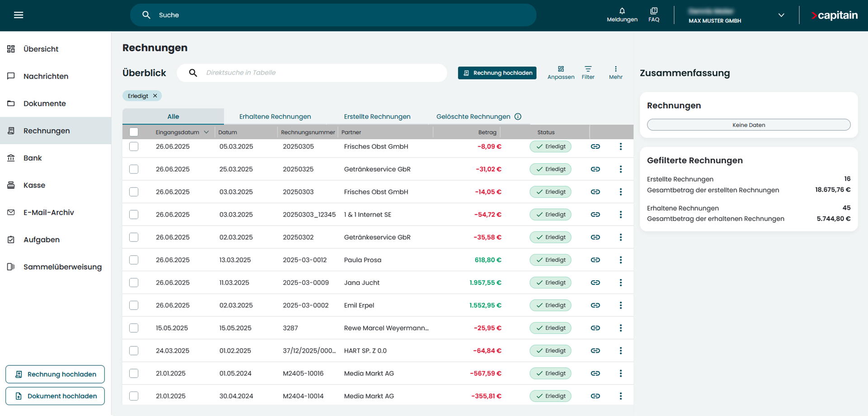Screen dimensions: 868x416
Task: Expand the Max Muster GmbH account dropdown
Action: pos(781,15)
